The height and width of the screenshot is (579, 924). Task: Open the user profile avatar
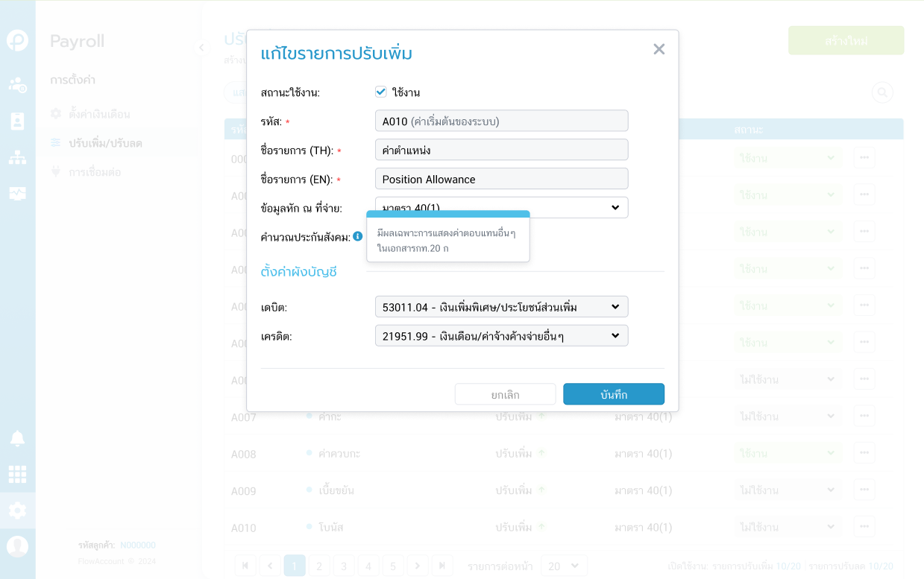[x=17, y=546]
